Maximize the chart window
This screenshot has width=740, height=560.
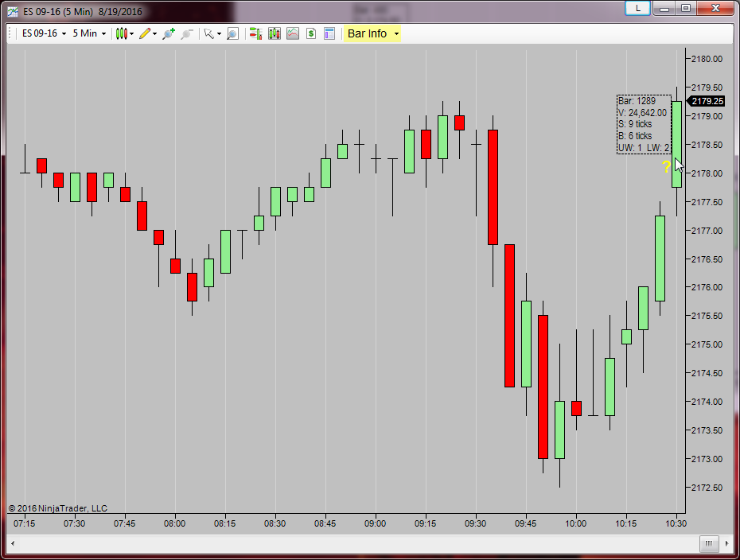pos(686,8)
